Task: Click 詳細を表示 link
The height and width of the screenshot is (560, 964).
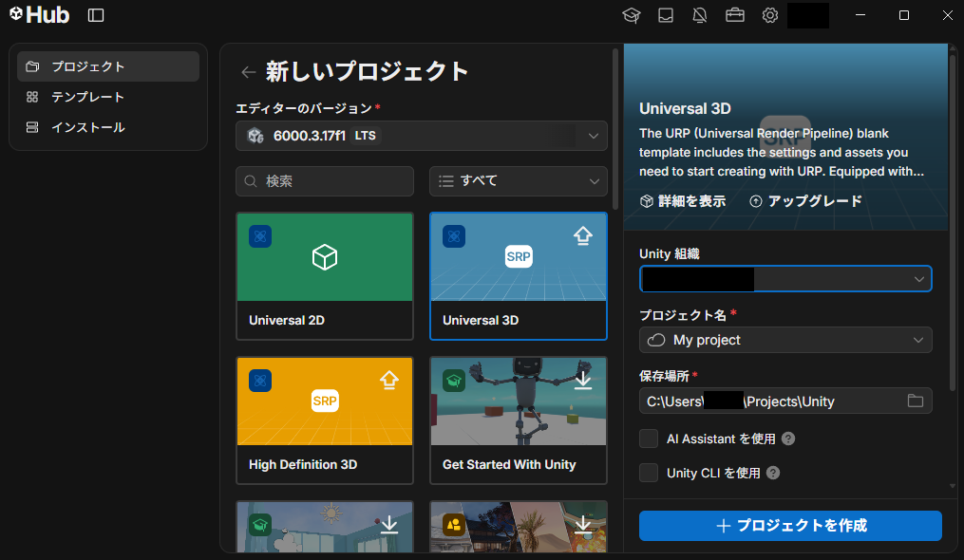Action: pyautogui.click(x=683, y=201)
